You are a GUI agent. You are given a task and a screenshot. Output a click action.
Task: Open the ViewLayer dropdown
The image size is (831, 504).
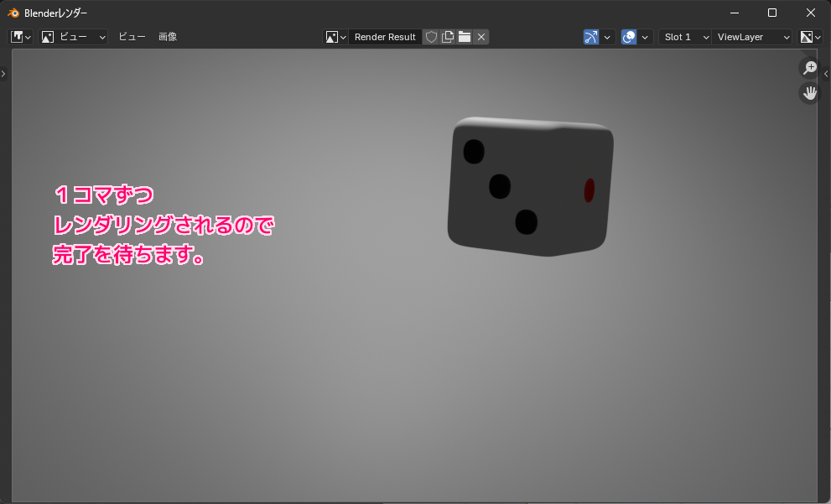click(x=751, y=36)
